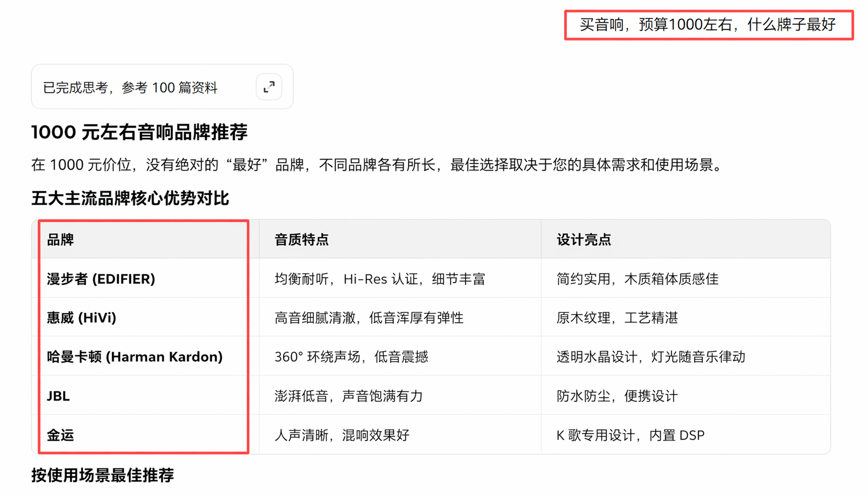868x496 pixels.
Task: Click the 防水防尘，便携设计 cell
Action: 686,396
